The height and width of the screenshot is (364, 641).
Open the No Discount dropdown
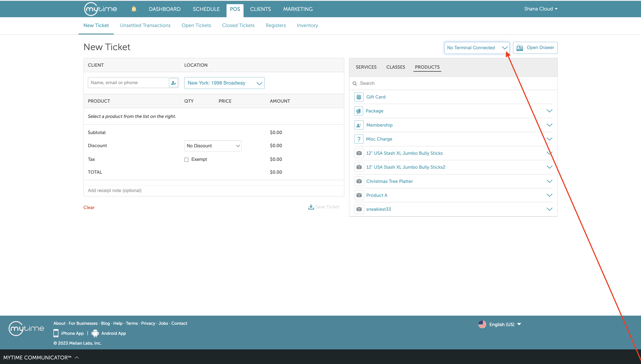pos(213,146)
